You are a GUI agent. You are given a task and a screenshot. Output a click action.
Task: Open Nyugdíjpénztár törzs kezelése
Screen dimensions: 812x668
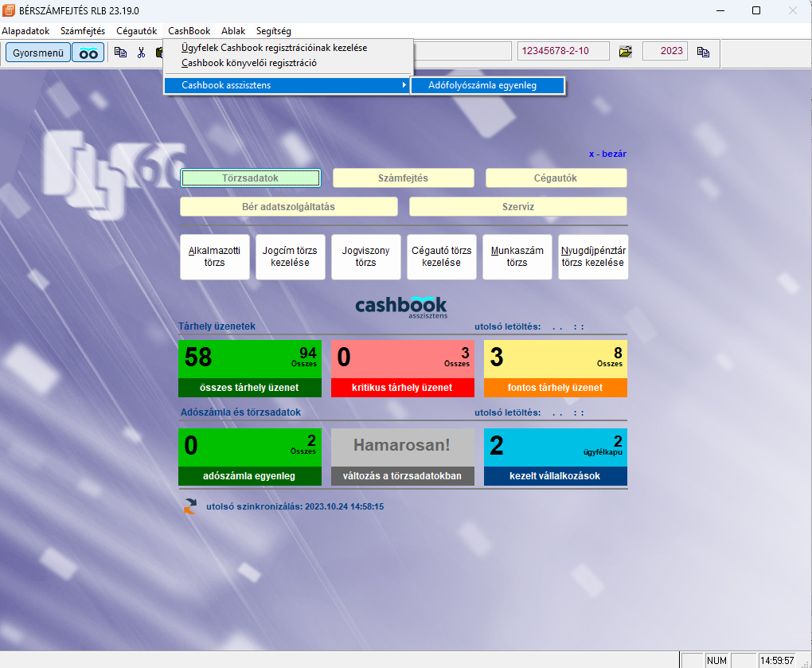pyautogui.click(x=593, y=257)
